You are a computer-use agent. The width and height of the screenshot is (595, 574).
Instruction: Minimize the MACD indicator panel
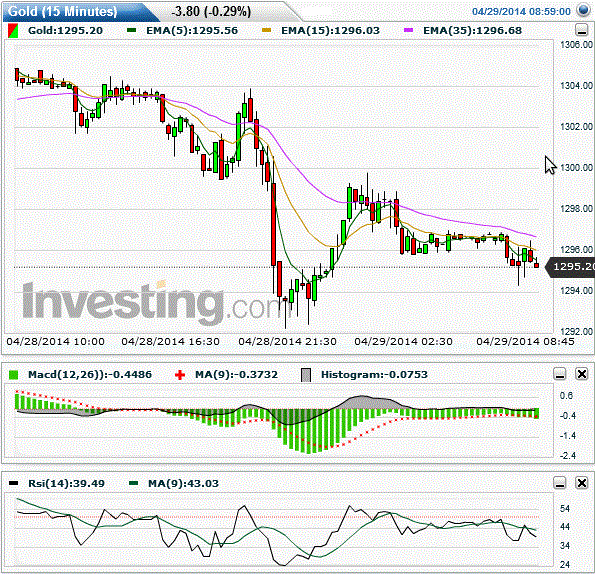tap(560, 374)
